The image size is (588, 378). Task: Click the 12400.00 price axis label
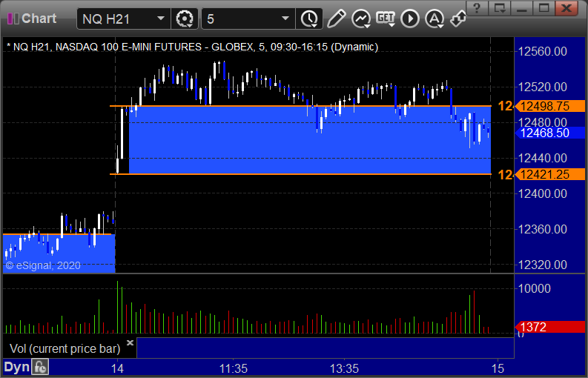click(x=542, y=194)
